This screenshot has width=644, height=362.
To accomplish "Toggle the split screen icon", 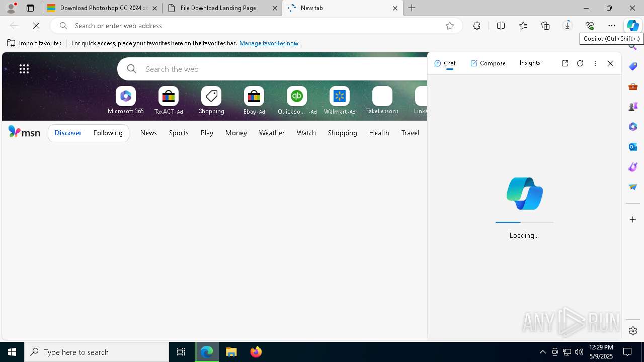I will pos(501,26).
